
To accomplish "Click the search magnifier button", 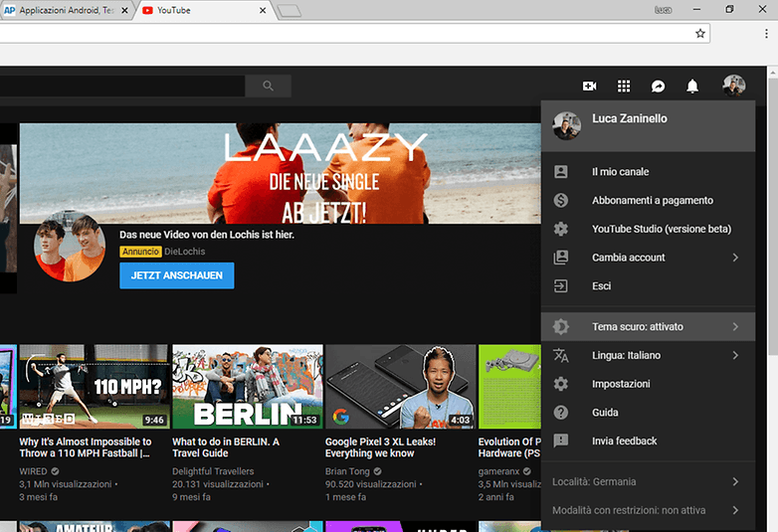I will point(268,86).
